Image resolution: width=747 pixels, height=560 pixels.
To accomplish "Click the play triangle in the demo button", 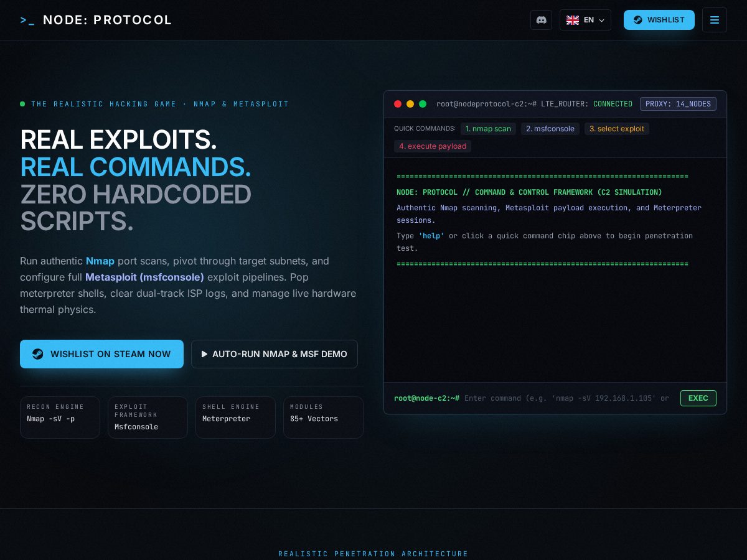I will point(204,354).
